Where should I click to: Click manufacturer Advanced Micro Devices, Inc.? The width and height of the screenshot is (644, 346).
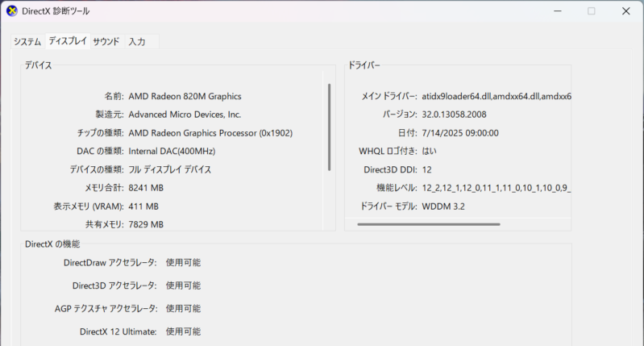click(x=185, y=115)
